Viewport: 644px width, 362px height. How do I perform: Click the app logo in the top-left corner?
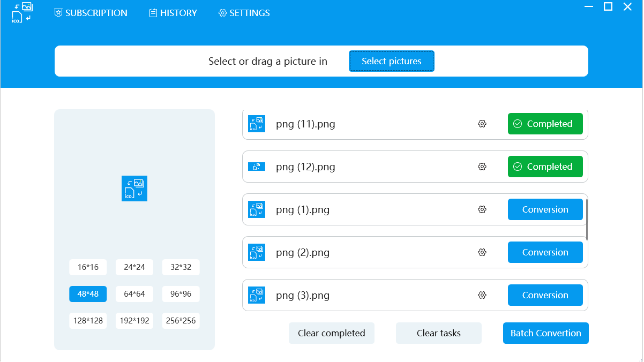click(x=22, y=12)
